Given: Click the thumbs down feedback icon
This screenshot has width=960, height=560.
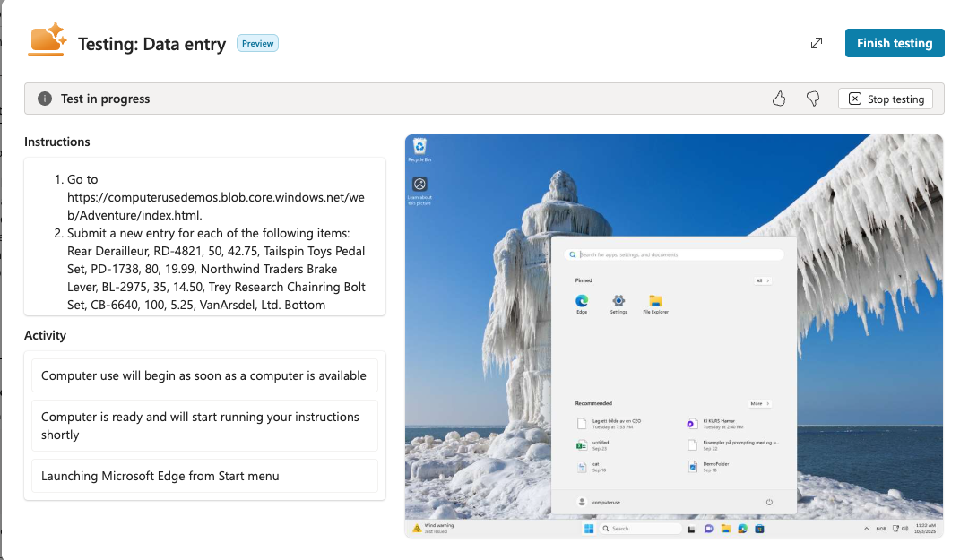Looking at the screenshot, I should click(x=813, y=99).
